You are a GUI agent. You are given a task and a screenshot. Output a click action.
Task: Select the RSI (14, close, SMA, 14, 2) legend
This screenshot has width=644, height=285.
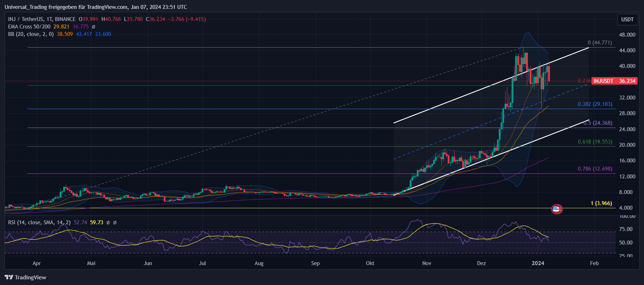point(39,222)
